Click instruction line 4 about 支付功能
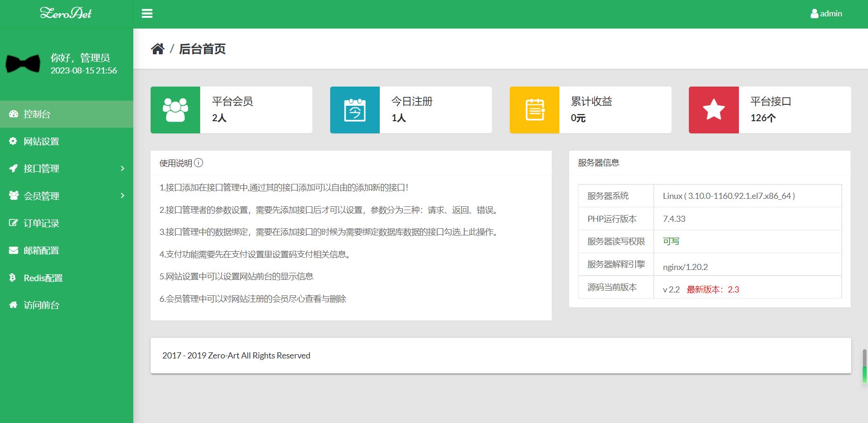 256,254
